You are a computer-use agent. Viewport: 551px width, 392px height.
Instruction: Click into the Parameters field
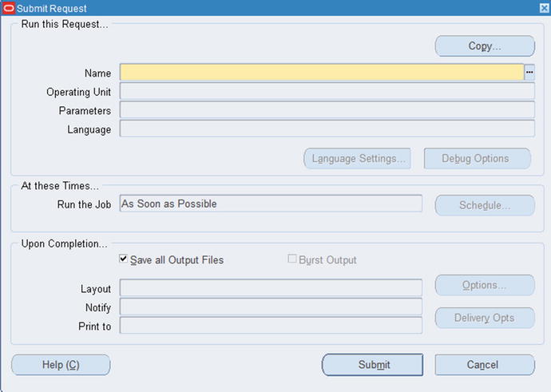[327, 109]
